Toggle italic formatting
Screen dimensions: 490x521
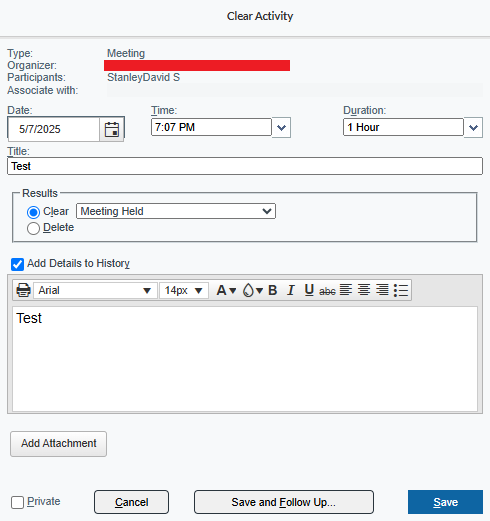(291, 290)
